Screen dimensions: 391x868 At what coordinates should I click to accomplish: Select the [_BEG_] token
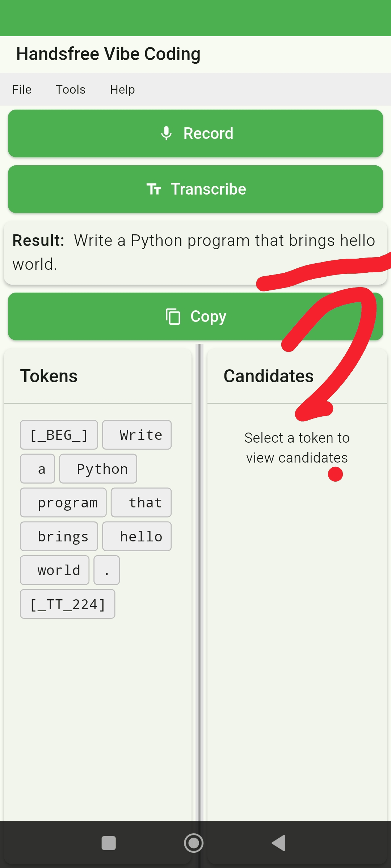pyautogui.click(x=59, y=435)
